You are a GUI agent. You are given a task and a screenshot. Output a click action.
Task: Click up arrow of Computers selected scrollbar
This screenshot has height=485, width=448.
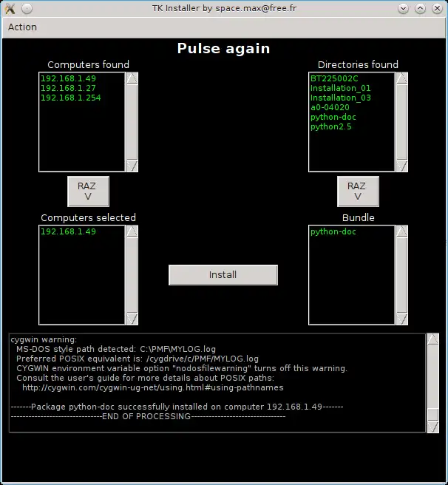pos(132,231)
